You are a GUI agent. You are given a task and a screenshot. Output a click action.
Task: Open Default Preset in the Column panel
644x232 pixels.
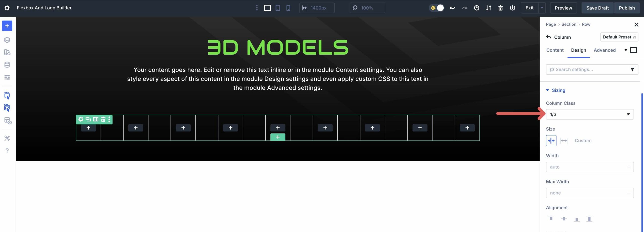pos(619,37)
